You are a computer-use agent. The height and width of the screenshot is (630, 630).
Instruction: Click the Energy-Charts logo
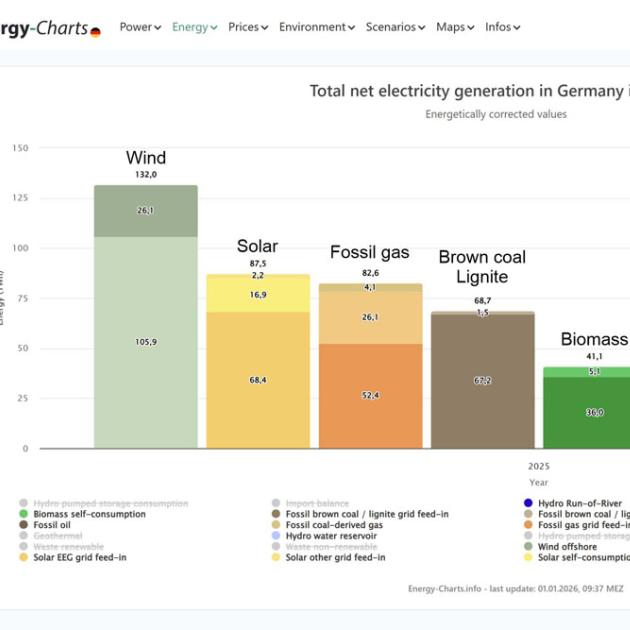click(x=50, y=28)
